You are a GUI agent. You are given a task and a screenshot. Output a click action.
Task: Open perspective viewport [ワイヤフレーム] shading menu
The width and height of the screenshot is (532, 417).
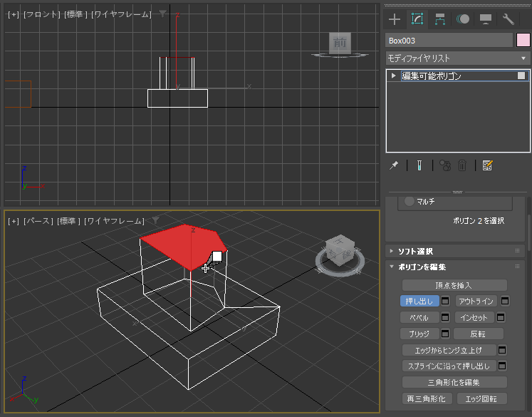(114, 222)
